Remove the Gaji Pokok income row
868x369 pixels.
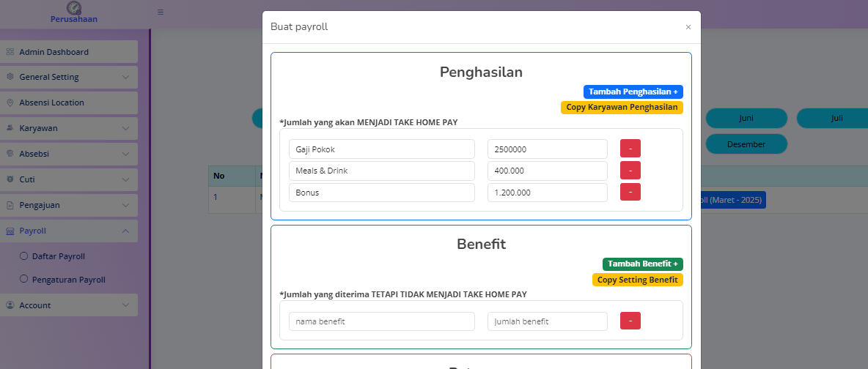630,149
